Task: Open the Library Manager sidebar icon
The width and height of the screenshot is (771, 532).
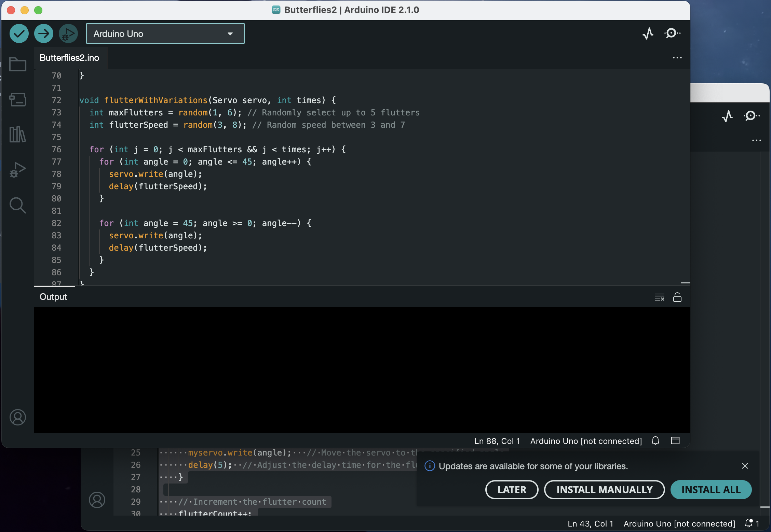Action: coord(18,135)
